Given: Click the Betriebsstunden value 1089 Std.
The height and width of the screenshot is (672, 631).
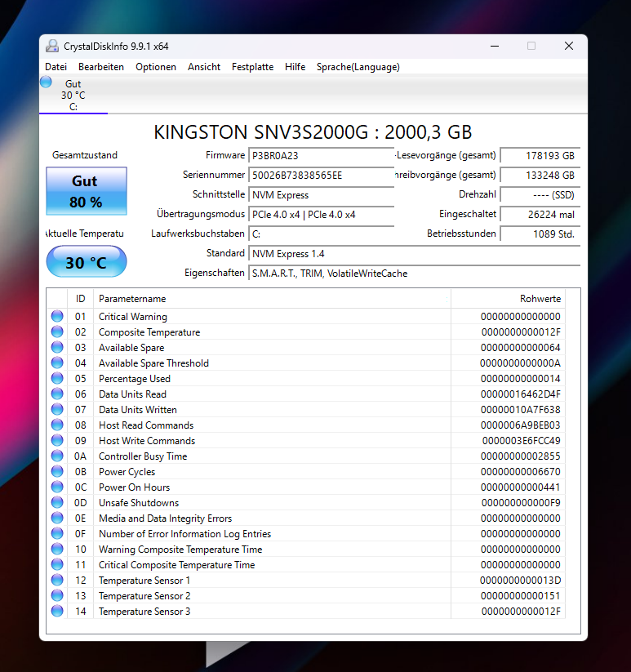Looking at the screenshot, I should point(540,234).
